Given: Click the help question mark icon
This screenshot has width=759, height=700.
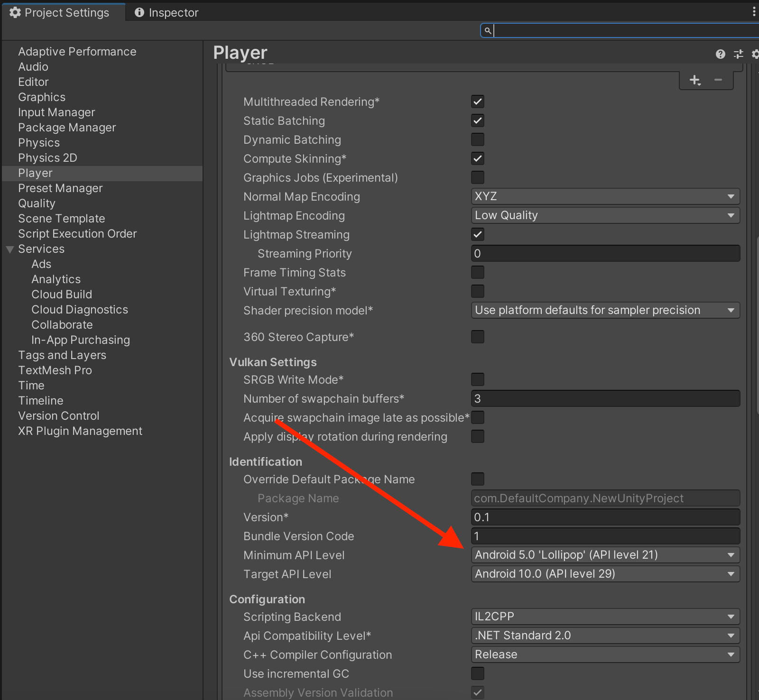Looking at the screenshot, I should coord(720,54).
